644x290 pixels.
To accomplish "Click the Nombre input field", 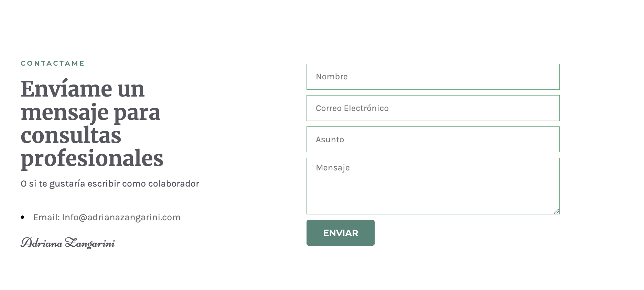I will (433, 77).
